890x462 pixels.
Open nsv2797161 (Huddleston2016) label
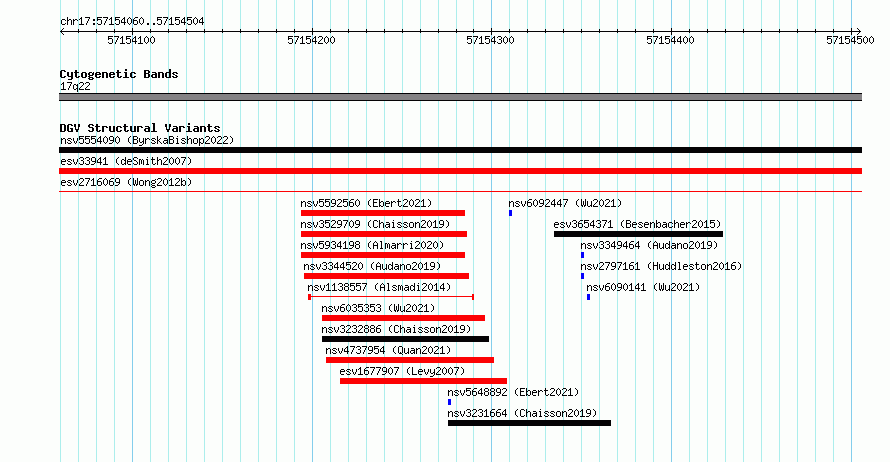pos(661,266)
